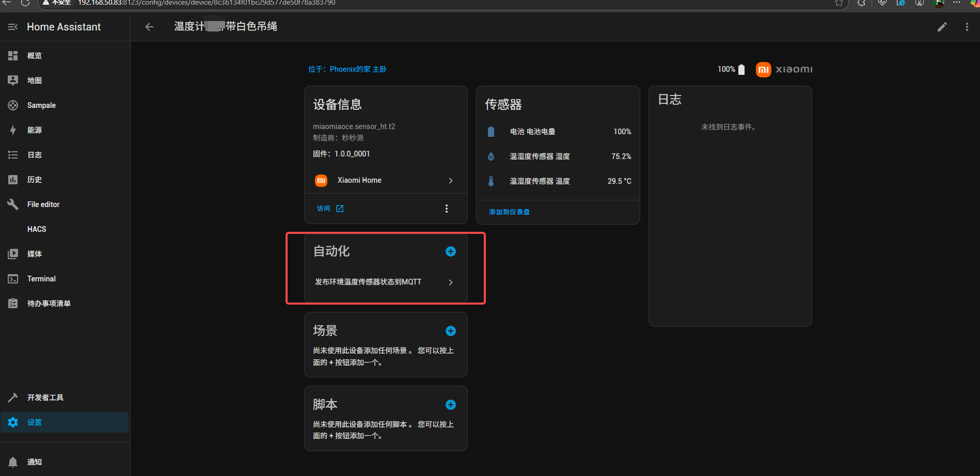Go back with the arrow icon
The height and width of the screenshot is (476, 980).
pyautogui.click(x=149, y=27)
